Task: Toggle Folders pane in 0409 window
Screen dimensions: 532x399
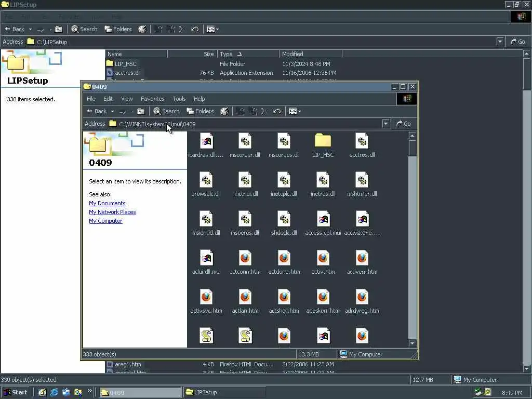Action: click(x=201, y=111)
